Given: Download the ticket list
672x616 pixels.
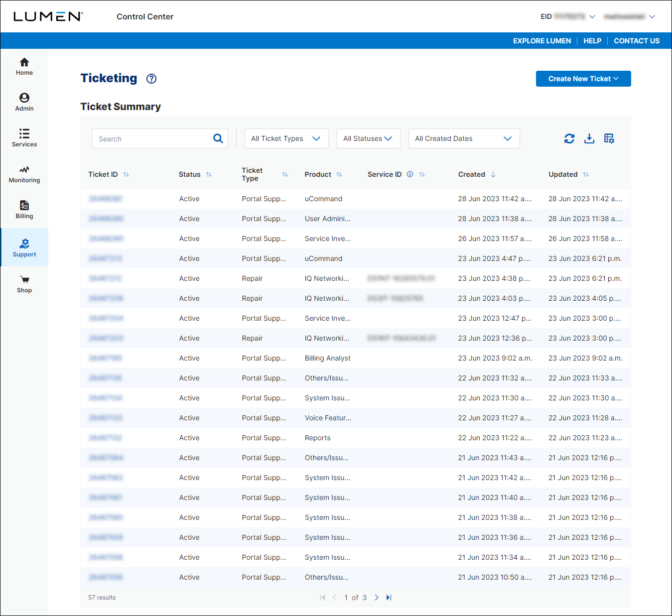Looking at the screenshot, I should [589, 138].
